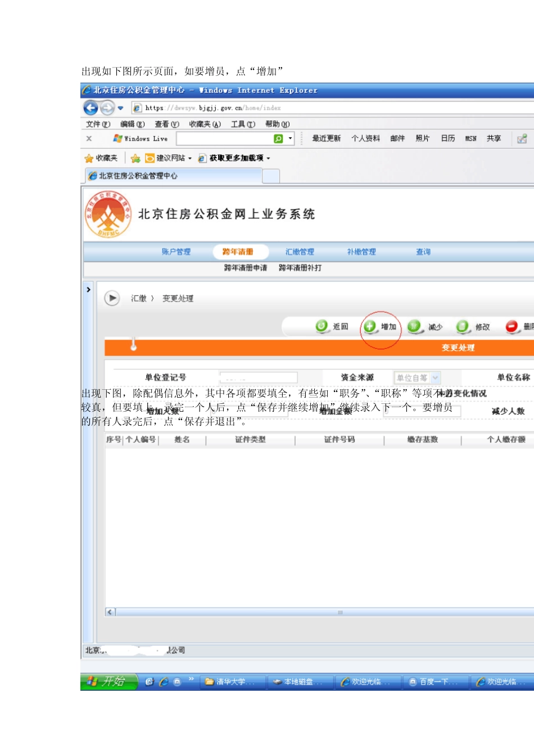The height and width of the screenshot is (756, 534).
Task: Click the green Live search icon
Action: [278, 138]
